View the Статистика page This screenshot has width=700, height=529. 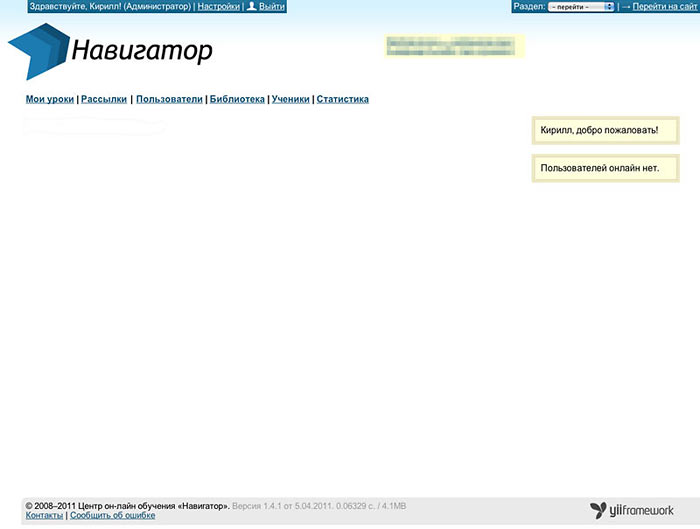[343, 99]
